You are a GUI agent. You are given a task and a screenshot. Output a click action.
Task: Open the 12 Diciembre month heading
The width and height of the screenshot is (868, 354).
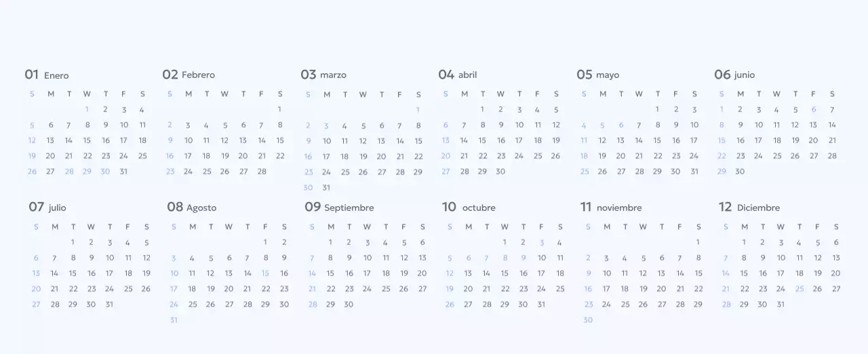[749, 207]
